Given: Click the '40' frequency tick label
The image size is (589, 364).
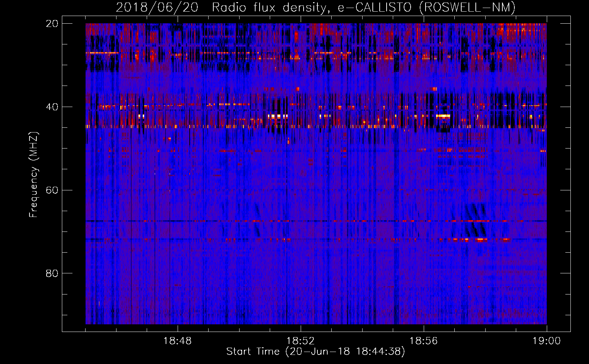Looking at the screenshot, I should [52, 107].
